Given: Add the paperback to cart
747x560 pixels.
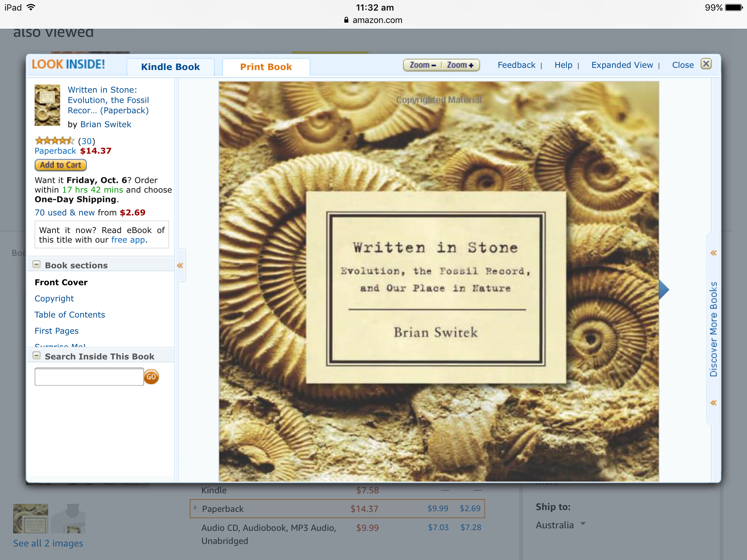Looking at the screenshot, I should [x=61, y=165].
